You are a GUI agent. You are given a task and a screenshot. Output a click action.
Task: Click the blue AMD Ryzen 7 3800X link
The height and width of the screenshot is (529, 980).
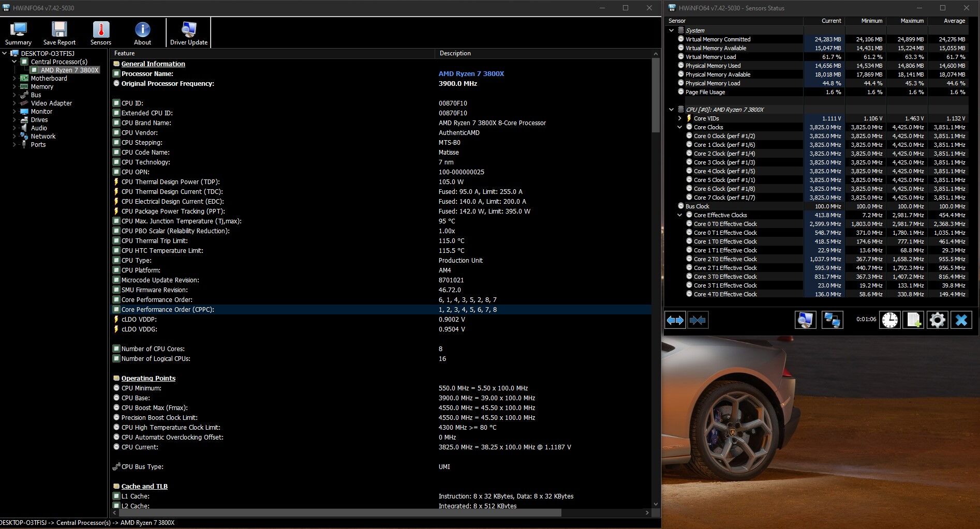point(471,73)
